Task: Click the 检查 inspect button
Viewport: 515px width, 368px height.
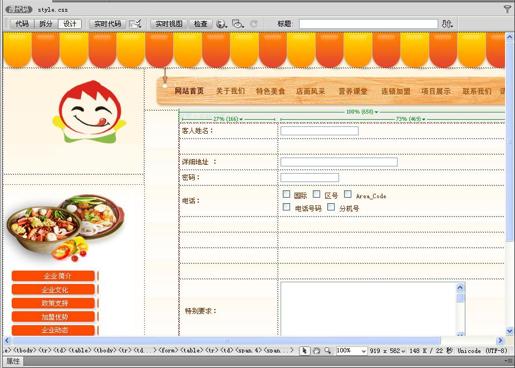Action: (201, 24)
